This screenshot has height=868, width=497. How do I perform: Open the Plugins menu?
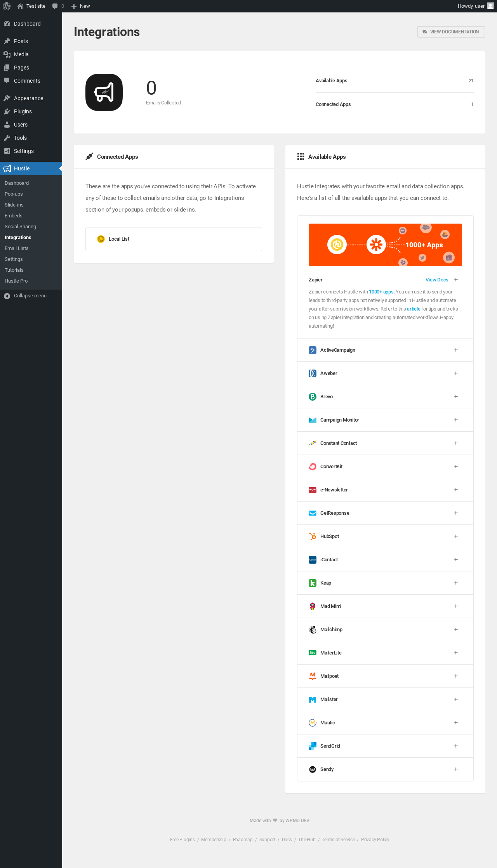tap(31, 111)
